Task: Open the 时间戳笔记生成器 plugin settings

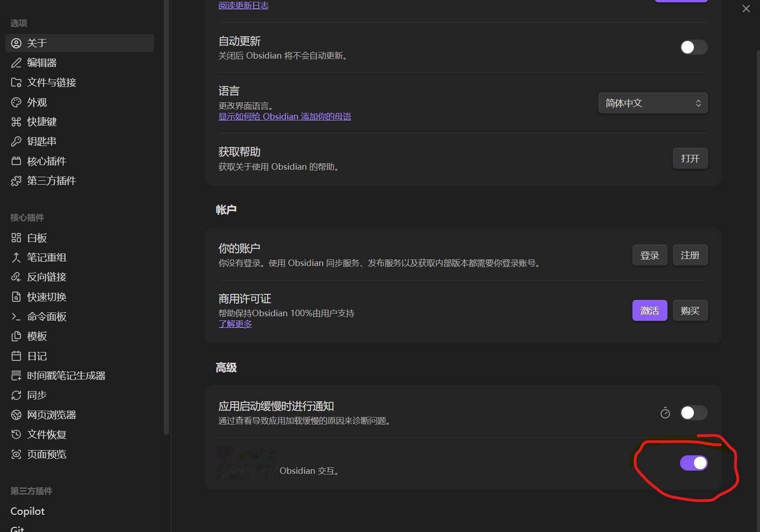Action: (80, 376)
